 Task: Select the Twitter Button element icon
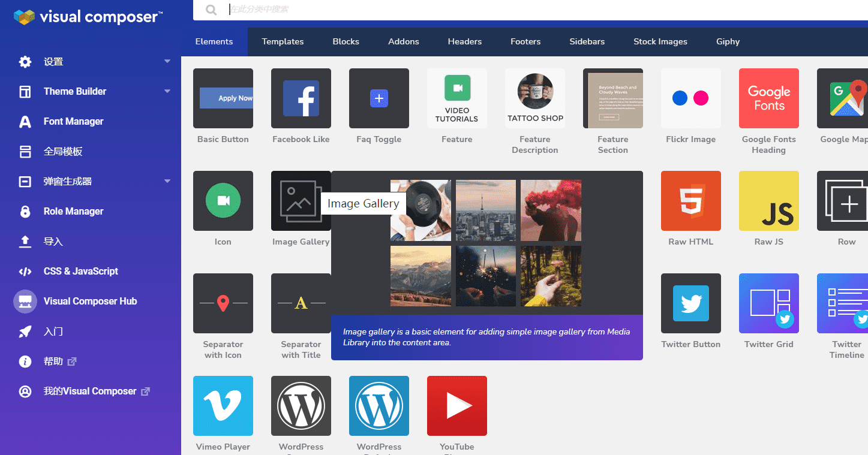pos(691,303)
